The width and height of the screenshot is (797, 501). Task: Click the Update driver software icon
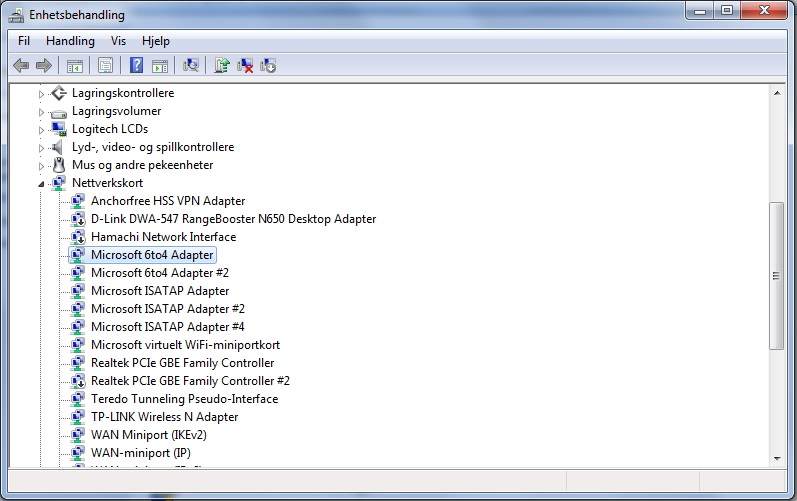pos(222,66)
